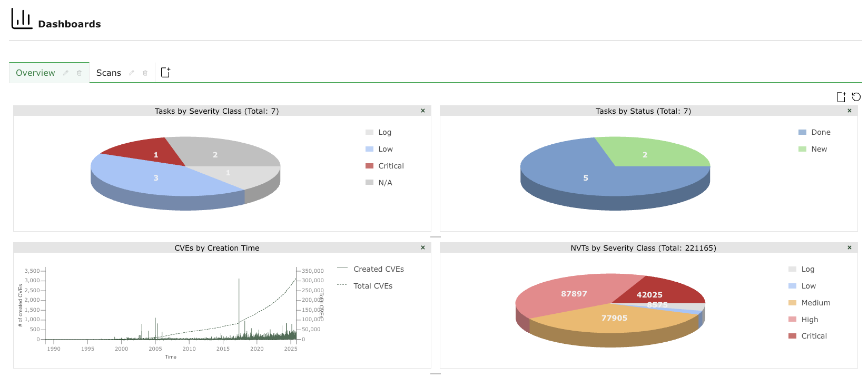Remove the NVTs by Severity Class panel

pyautogui.click(x=850, y=248)
